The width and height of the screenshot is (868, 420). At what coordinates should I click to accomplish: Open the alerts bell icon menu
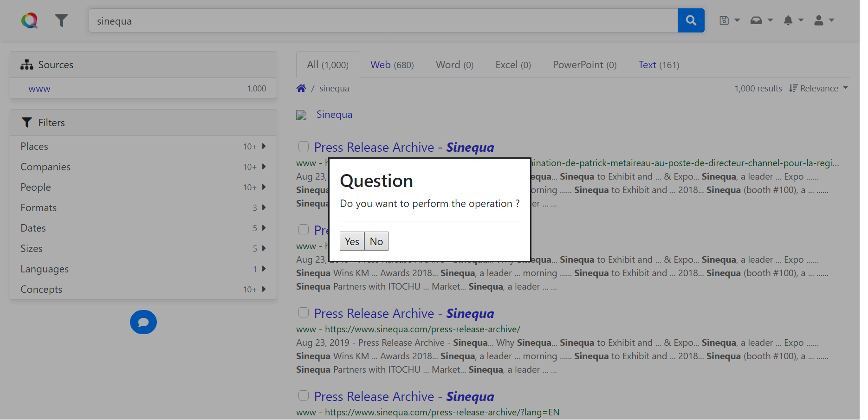pyautogui.click(x=793, y=20)
